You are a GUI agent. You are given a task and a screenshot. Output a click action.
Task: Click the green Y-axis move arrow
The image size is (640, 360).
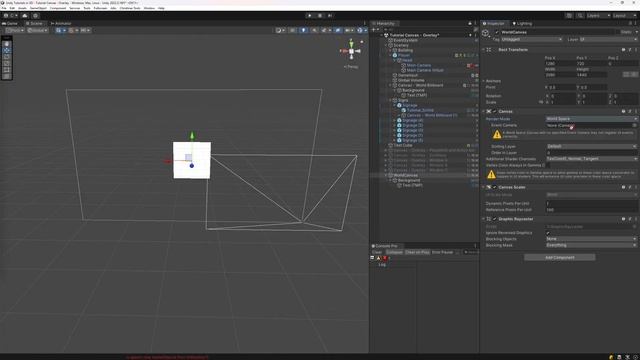pyautogui.click(x=192, y=135)
